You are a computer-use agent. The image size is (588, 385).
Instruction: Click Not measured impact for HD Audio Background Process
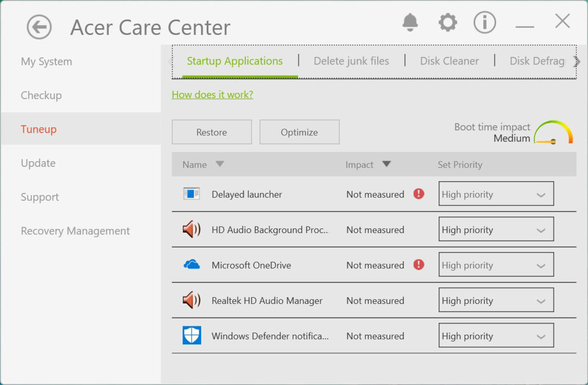click(375, 229)
